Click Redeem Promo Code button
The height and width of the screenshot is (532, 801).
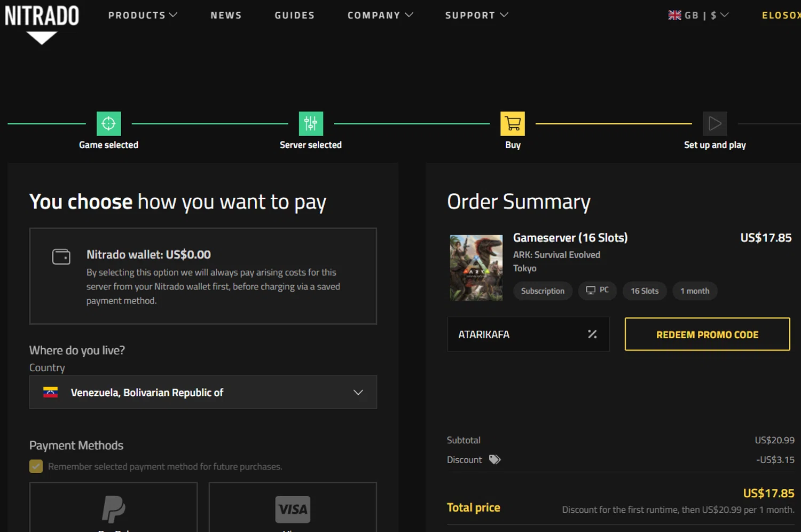pos(707,334)
